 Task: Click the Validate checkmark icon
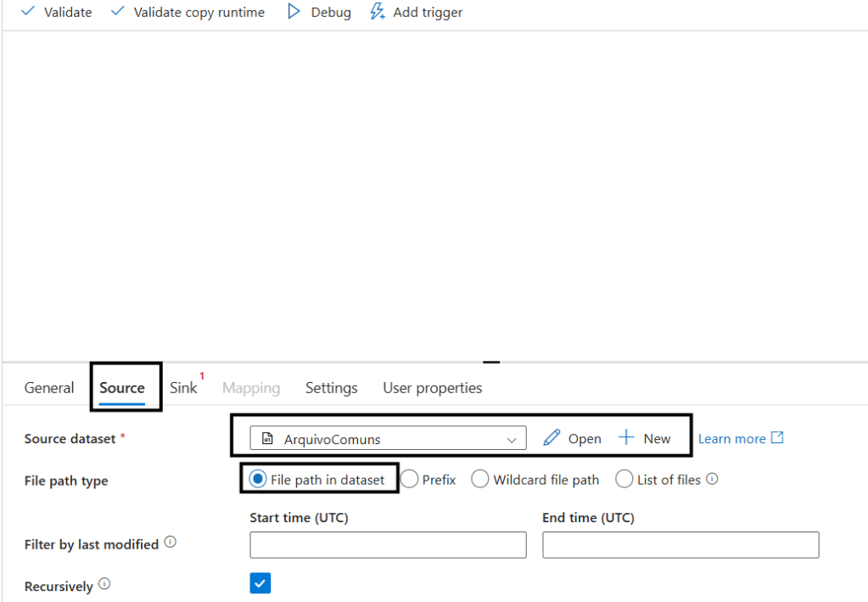(x=27, y=12)
